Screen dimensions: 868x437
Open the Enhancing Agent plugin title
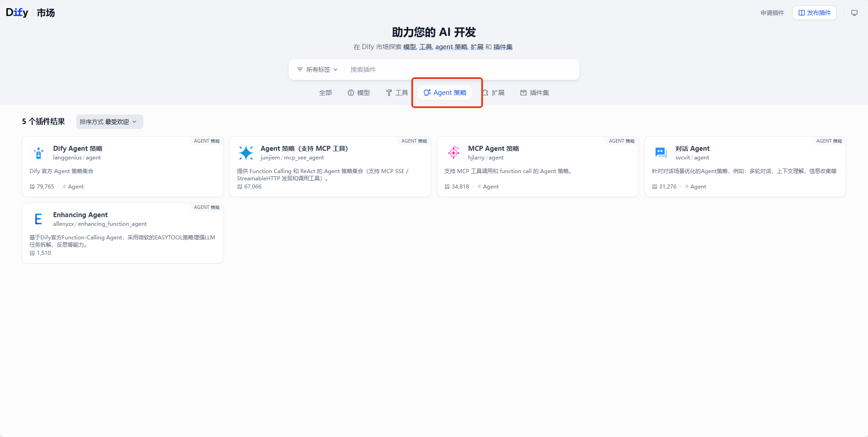tap(80, 215)
